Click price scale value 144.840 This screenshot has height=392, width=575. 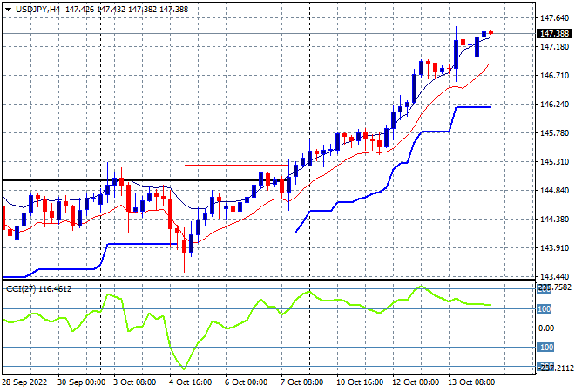click(x=554, y=190)
